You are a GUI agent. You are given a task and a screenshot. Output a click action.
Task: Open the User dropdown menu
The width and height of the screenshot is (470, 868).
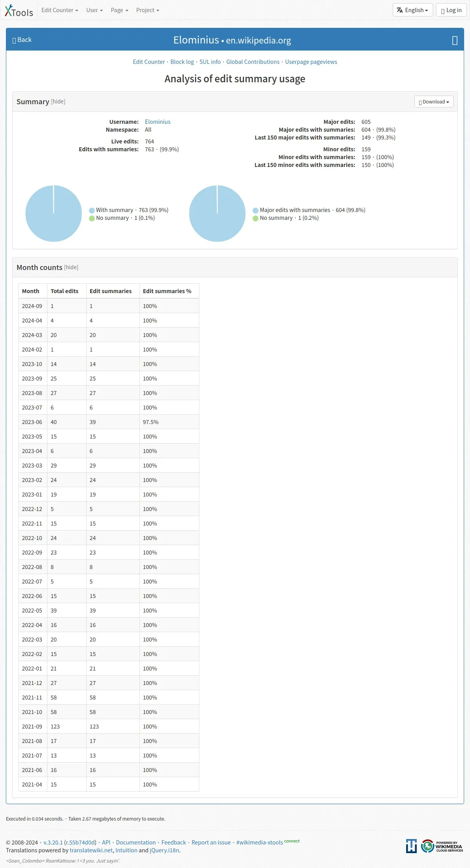[94, 10]
